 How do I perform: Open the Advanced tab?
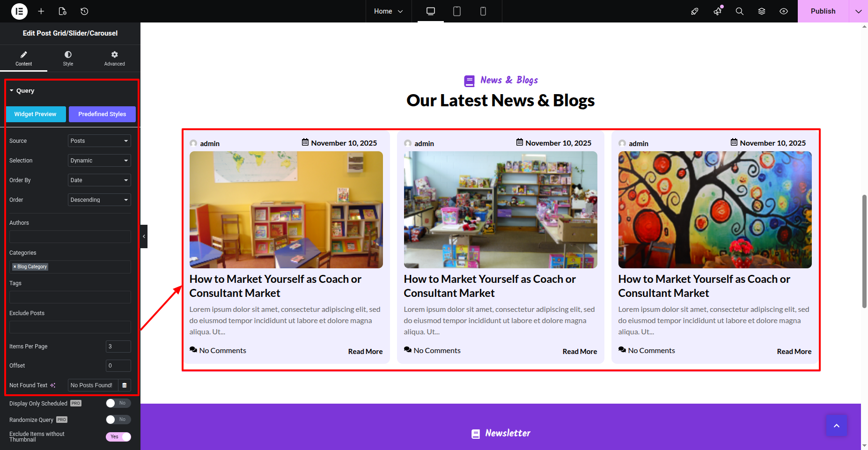coord(114,58)
